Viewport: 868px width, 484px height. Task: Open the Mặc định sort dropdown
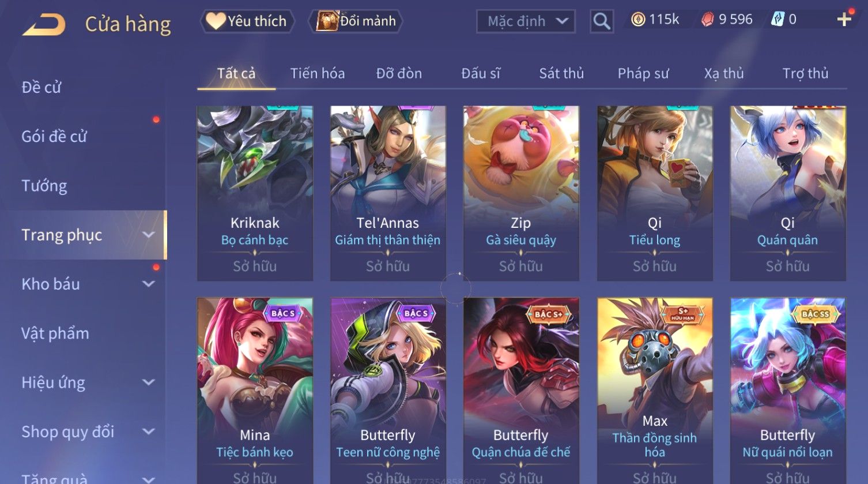526,21
